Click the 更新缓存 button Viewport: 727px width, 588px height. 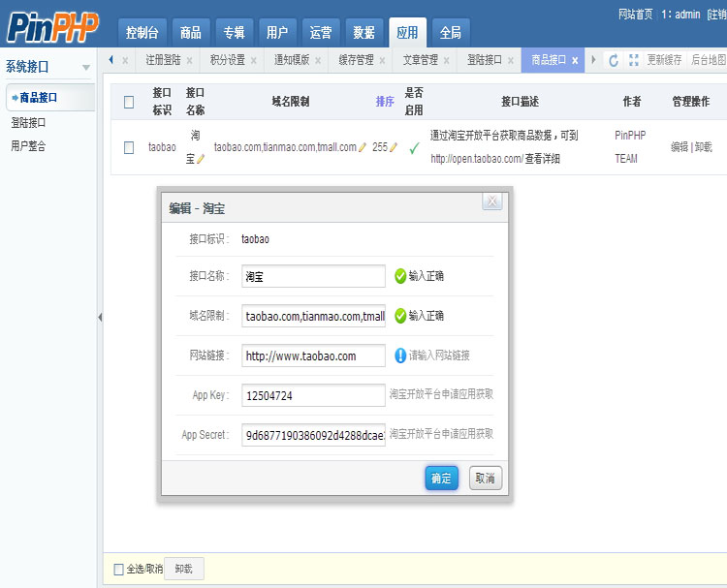(x=664, y=60)
